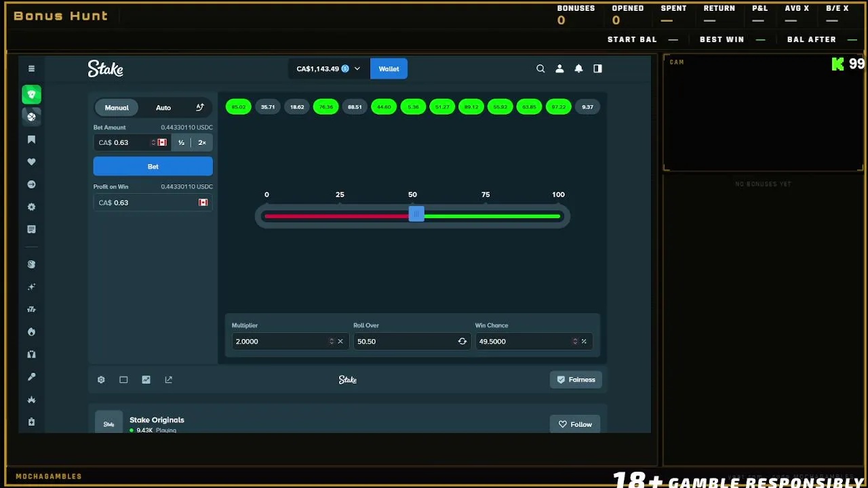Switch to Auto betting mode
The width and height of the screenshot is (868, 488).
point(163,107)
